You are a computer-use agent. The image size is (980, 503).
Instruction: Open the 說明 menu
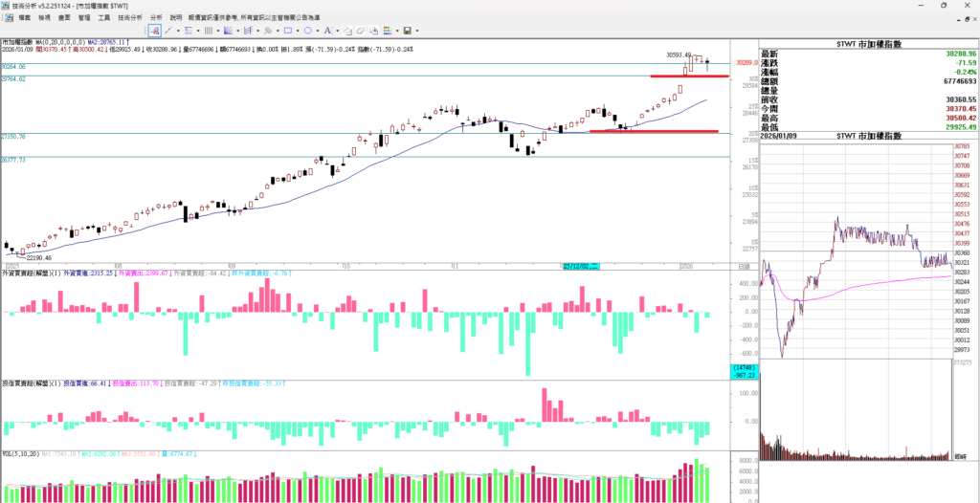pos(175,17)
